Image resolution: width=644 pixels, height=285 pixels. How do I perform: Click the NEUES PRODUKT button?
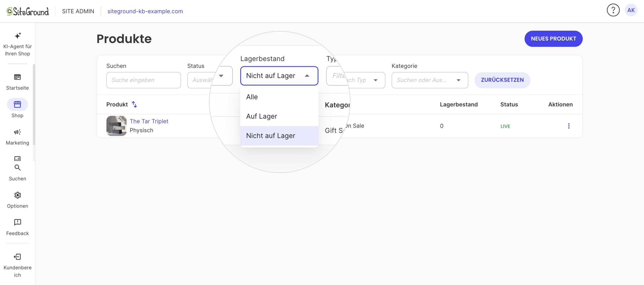tap(553, 39)
